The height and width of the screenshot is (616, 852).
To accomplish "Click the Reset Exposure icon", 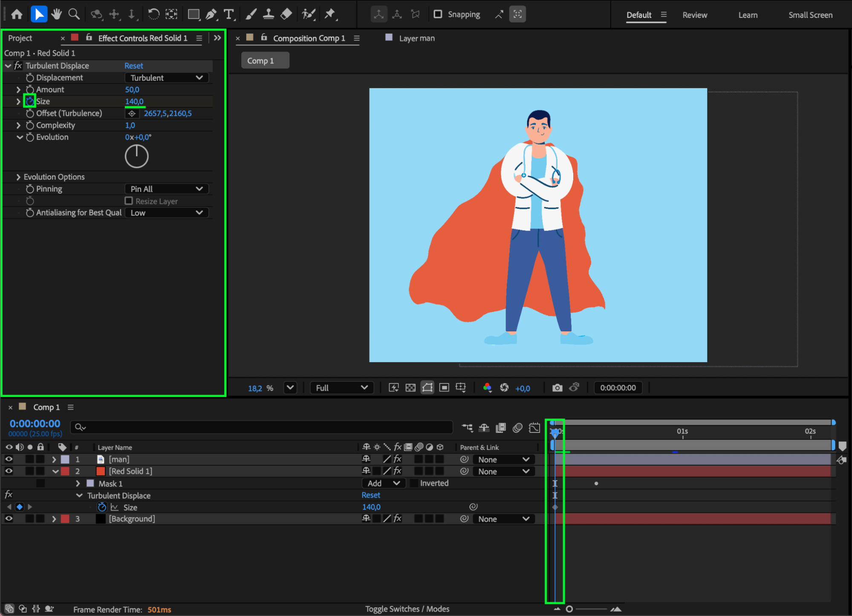I will (x=504, y=388).
